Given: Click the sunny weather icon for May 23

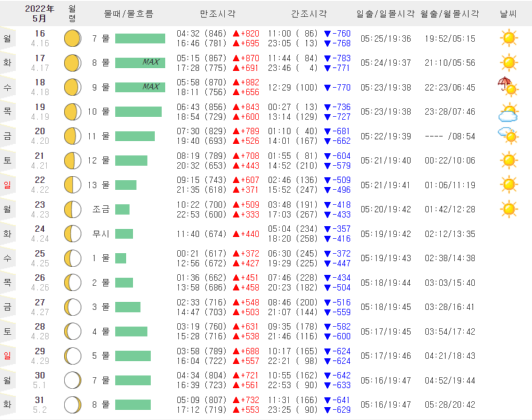Looking at the screenshot, I should [x=509, y=209].
